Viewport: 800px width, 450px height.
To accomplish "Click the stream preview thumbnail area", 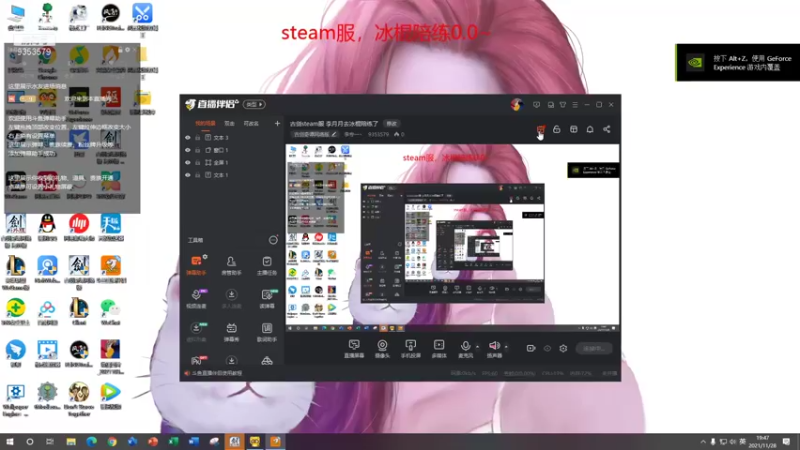I will coord(452,238).
